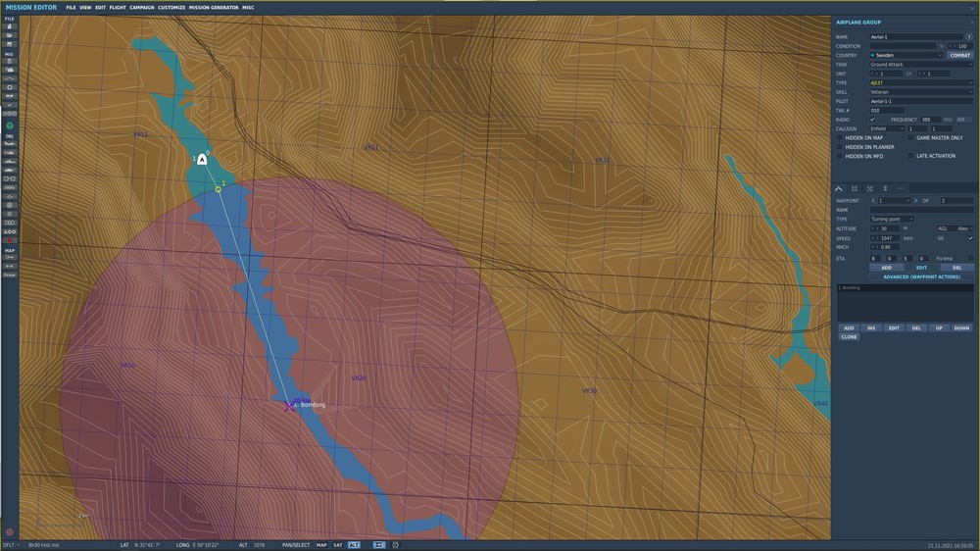Open the weather cloud icon in sidebar
The height and width of the screenshot is (551, 980).
click(10, 70)
